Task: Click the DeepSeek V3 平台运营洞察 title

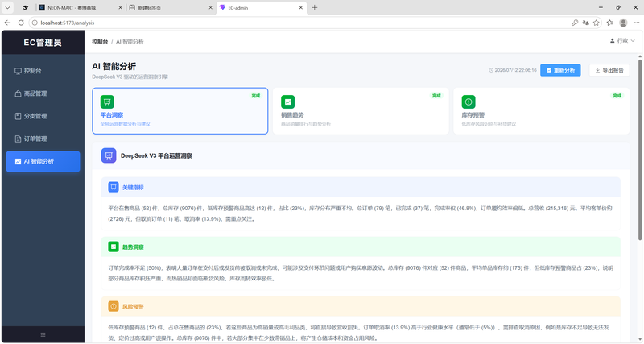Action: coord(156,155)
